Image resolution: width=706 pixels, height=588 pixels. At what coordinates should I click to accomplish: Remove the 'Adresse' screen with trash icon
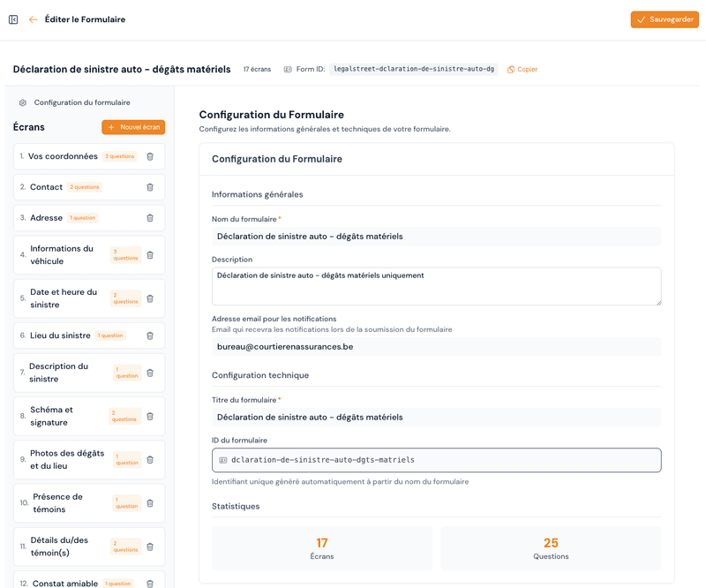pyautogui.click(x=150, y=218)
